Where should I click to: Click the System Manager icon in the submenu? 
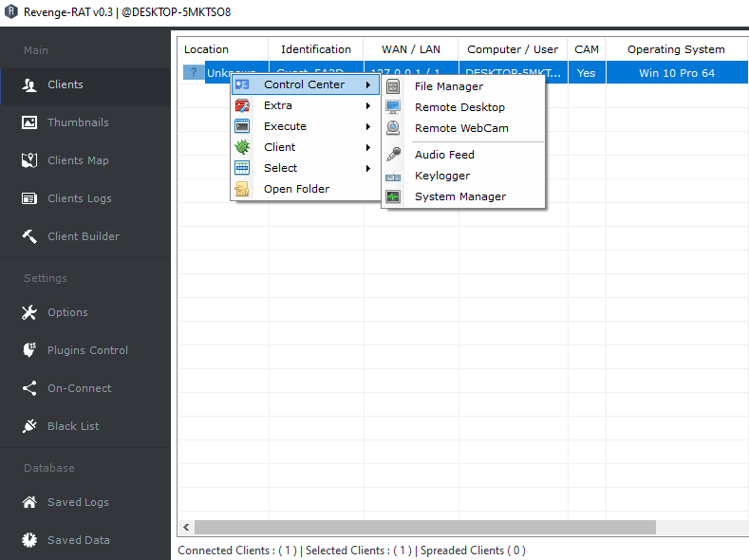[x=393, y=196]
